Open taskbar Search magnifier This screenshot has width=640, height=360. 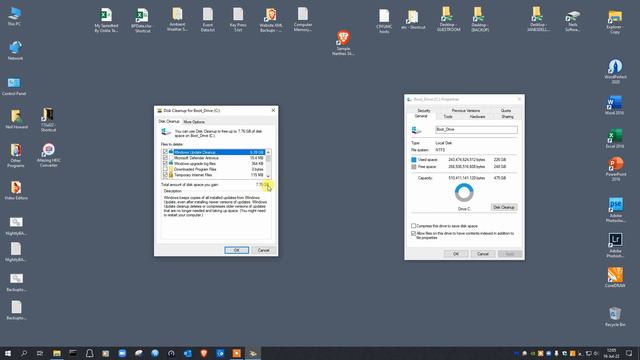pyautogui.click(x=24, y=353)
